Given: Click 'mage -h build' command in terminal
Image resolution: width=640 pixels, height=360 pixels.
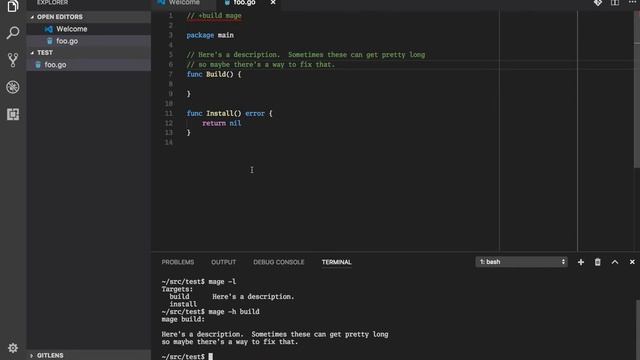Looking at the screenshot, I should 234,312.
